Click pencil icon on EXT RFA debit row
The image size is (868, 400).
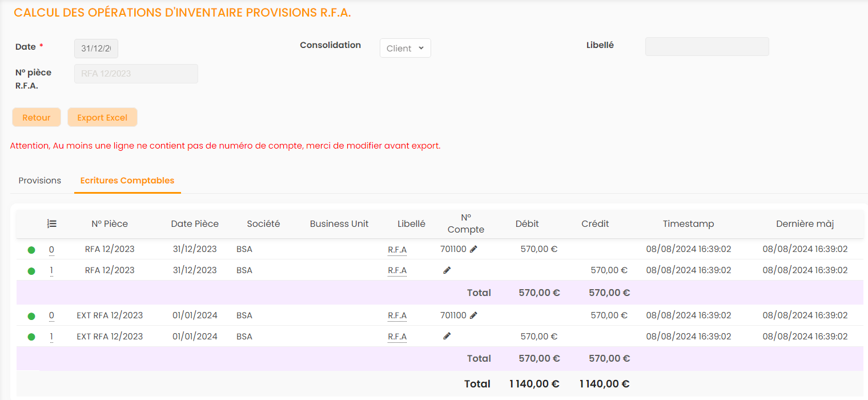point(447,337)
